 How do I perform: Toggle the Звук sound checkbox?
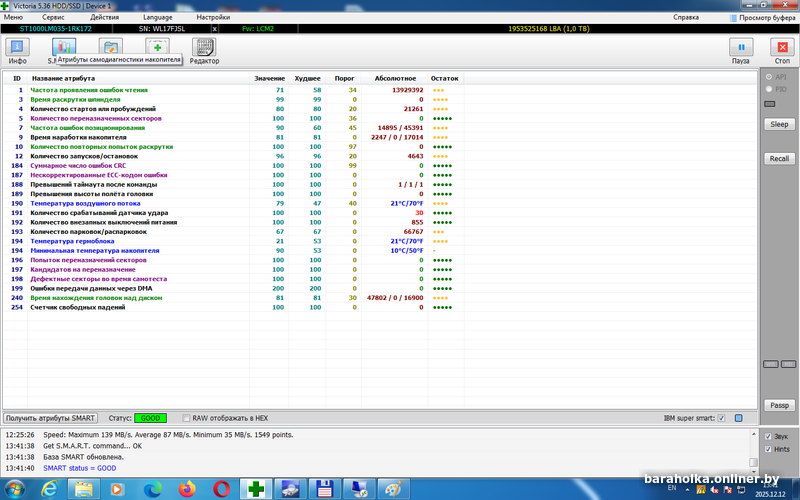click(x=767, y=437)
